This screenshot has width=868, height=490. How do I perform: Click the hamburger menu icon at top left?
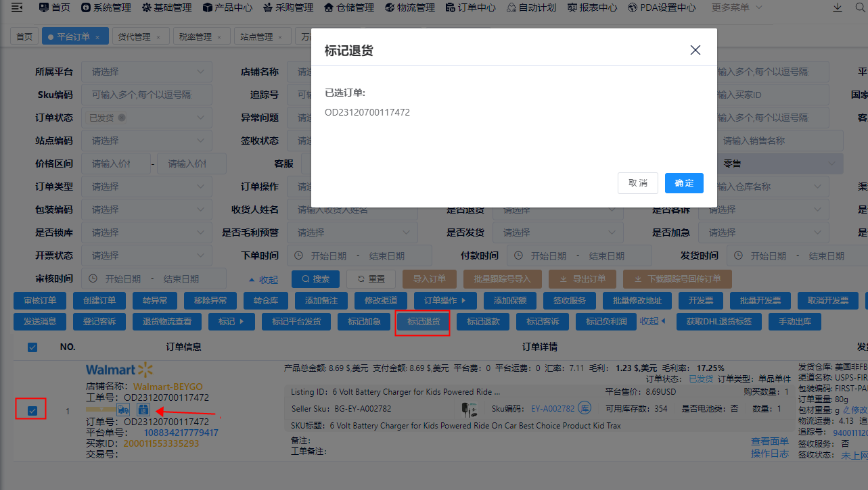(x=16, y=9)
